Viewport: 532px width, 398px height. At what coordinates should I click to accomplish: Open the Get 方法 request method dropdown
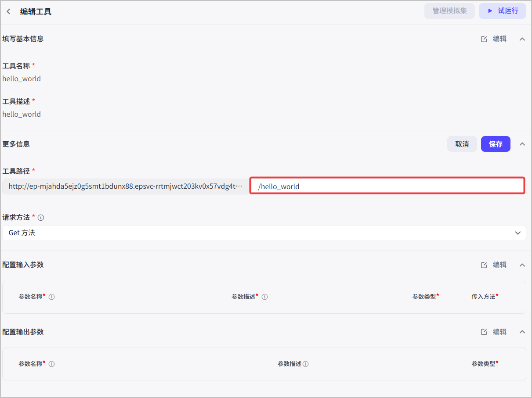pyautogui.click(x=264, y=233)
